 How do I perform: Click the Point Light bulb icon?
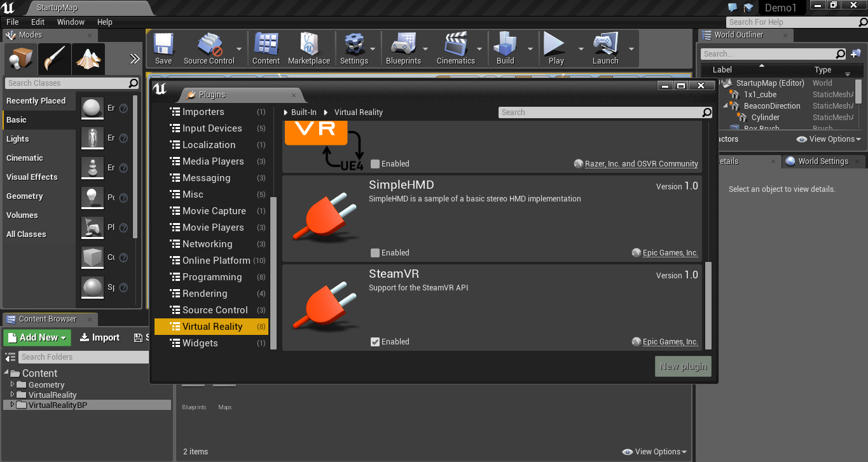pos(93,198)
